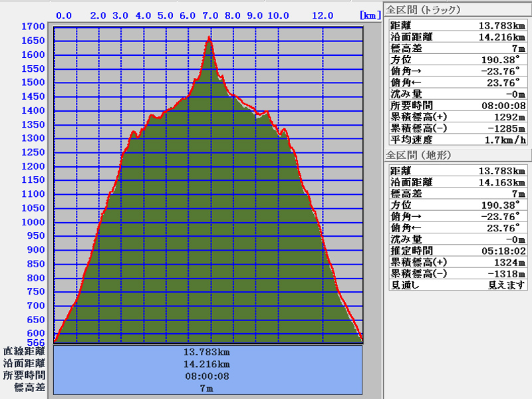Image resolution: width=532 pixels, height=399 pixels.
Task: Click the 7.0 km mark on the distance axis
Action: pyautogui.click(x=211, y=15)
